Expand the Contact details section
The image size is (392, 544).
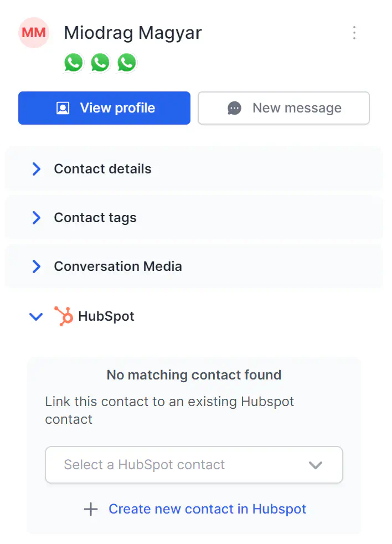pos(37,169)
